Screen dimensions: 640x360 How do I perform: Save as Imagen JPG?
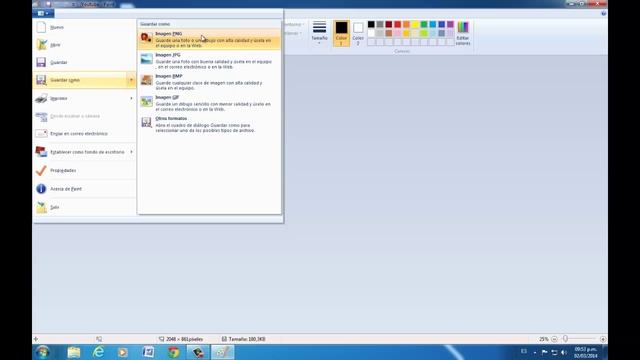[209, 61]
